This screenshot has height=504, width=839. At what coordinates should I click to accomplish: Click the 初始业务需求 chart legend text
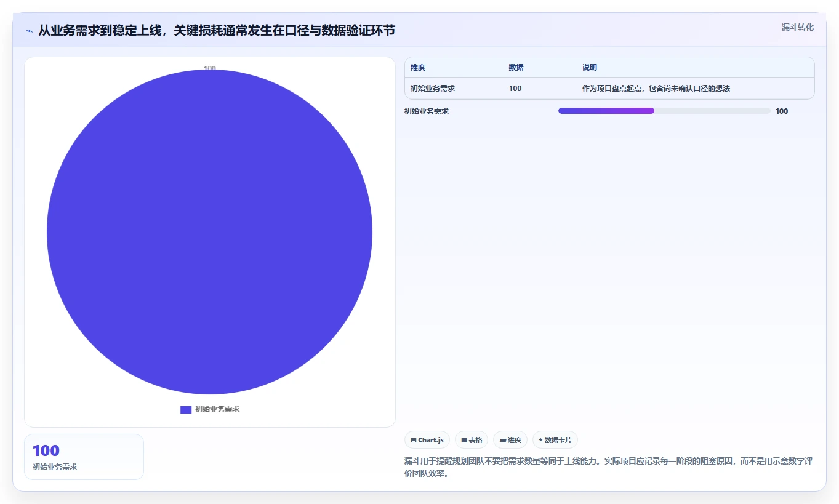point(217,409)
